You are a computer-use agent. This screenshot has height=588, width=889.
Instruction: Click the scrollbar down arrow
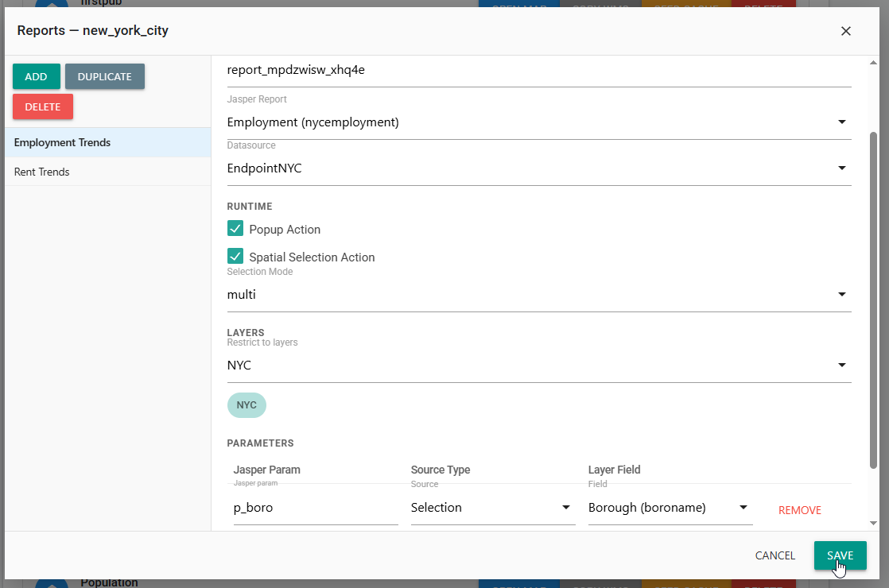click(873, 524)
